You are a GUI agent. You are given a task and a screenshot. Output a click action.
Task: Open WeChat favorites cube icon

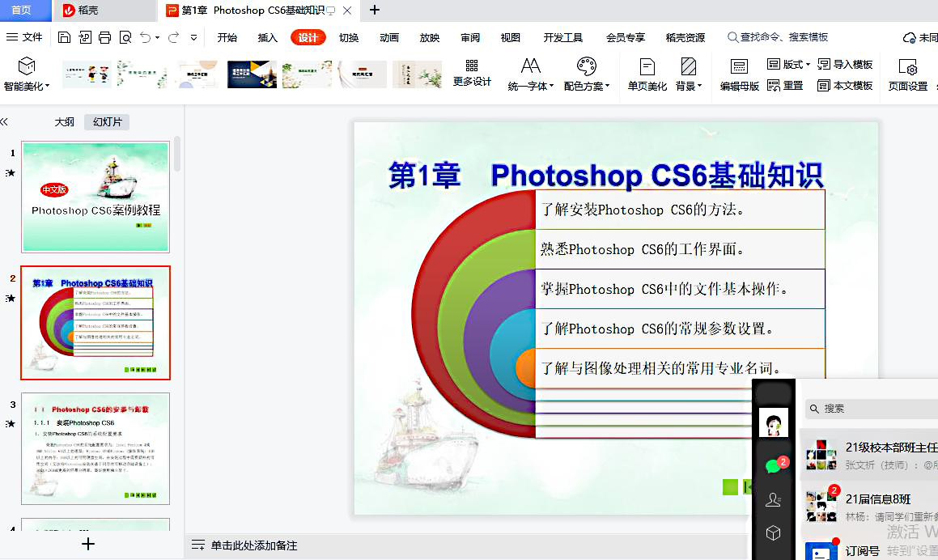click(x=773, y=532)
